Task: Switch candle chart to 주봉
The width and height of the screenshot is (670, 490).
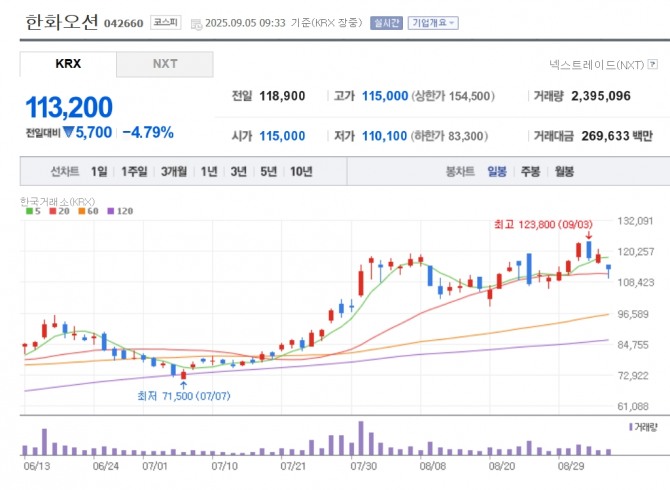Action: [530, 171]
